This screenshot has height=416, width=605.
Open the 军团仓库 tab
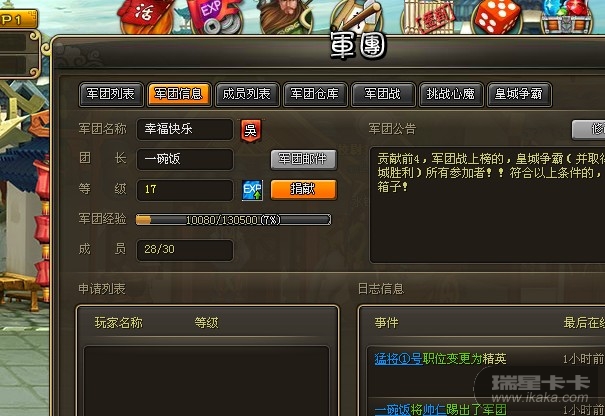point(315,94)
